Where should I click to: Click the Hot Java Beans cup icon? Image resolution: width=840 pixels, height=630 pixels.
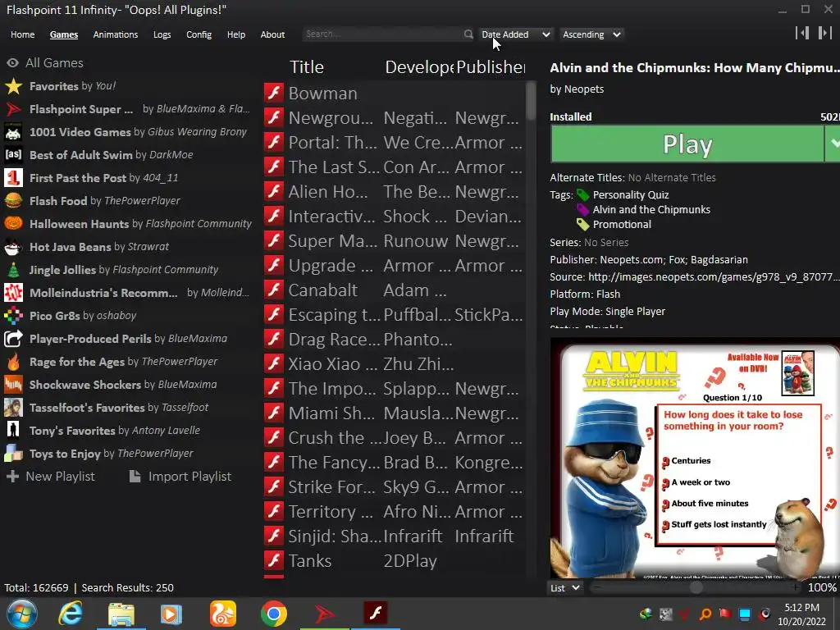tap(13, 246)
